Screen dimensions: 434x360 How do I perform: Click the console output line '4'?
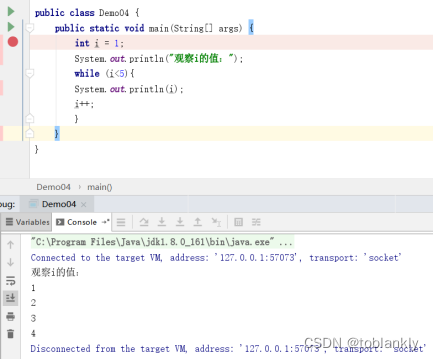point(33,333)
